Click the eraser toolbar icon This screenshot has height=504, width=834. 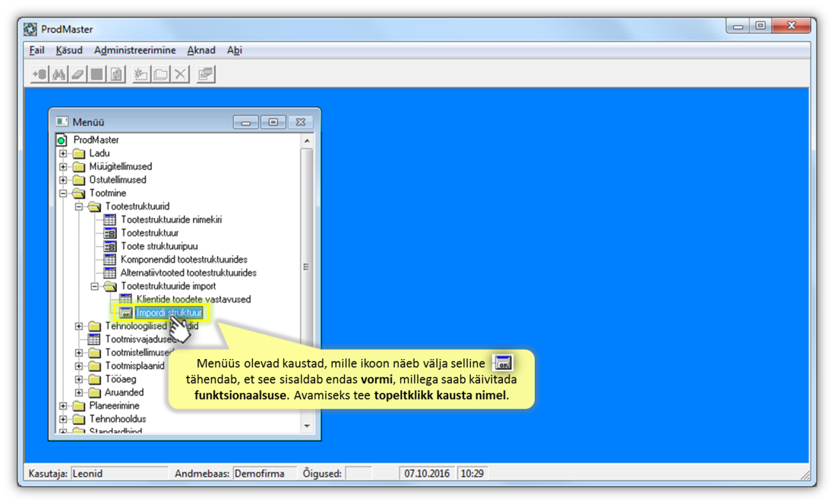[77, 74]
